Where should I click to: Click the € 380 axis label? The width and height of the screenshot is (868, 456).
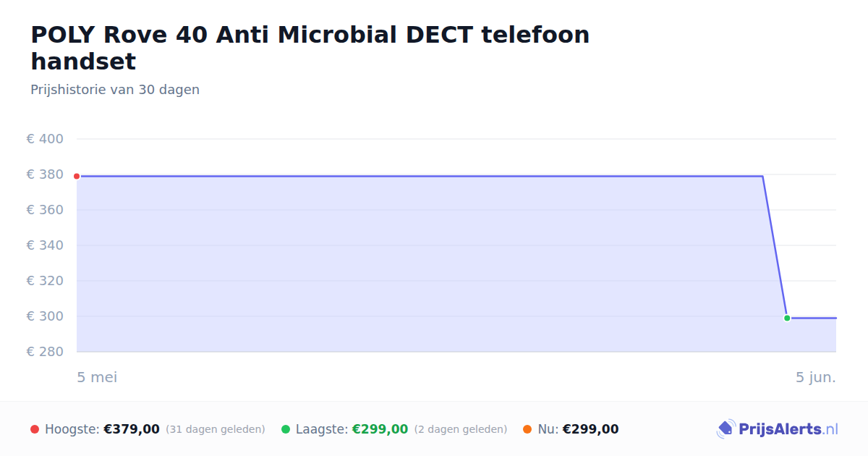[x=45, y=174]
